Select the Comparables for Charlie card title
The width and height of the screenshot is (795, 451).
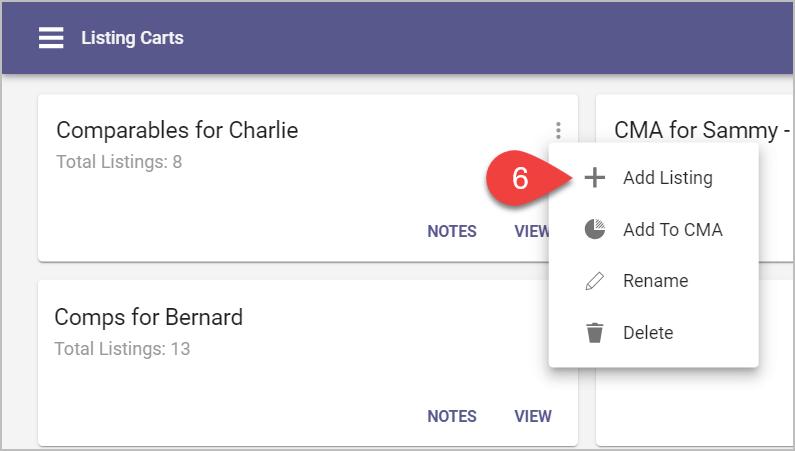[x=177, y=130]
